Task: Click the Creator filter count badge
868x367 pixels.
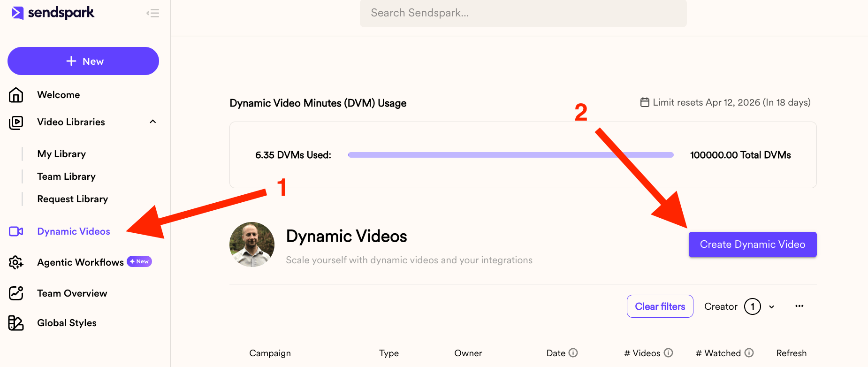Action: click(753, 306)
